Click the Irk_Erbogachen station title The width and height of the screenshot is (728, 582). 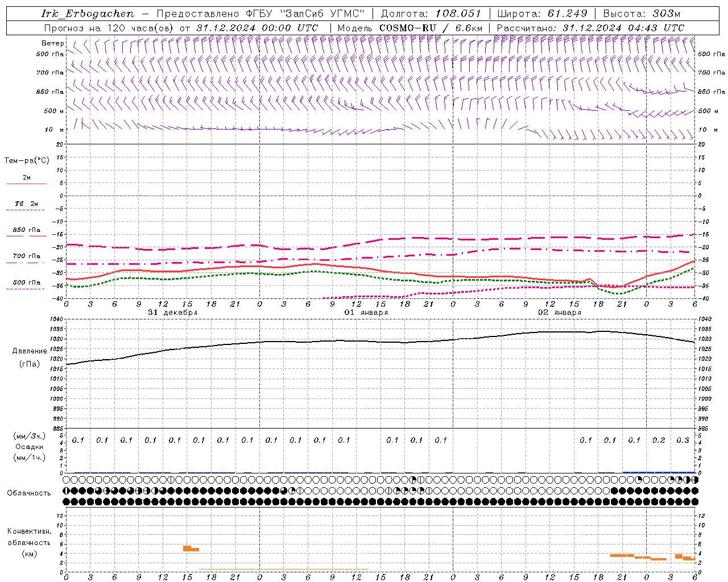[88, 14]
